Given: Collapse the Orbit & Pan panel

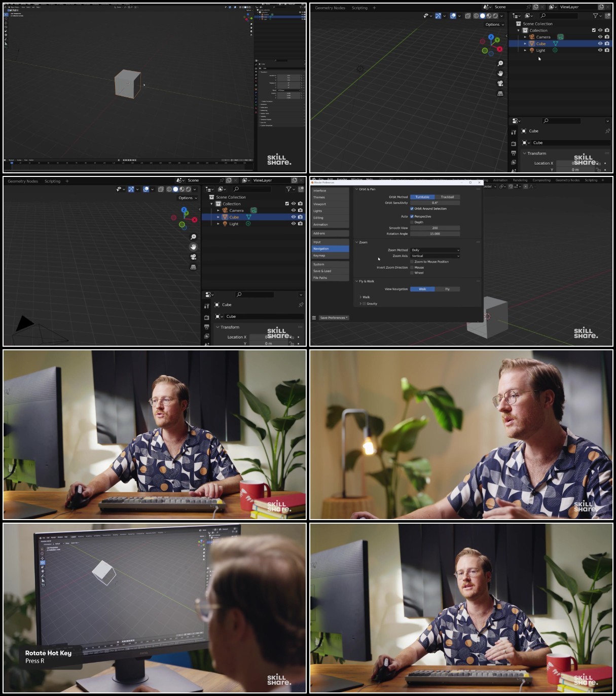Looking at the screenshot, I should (x=357, y=189).
